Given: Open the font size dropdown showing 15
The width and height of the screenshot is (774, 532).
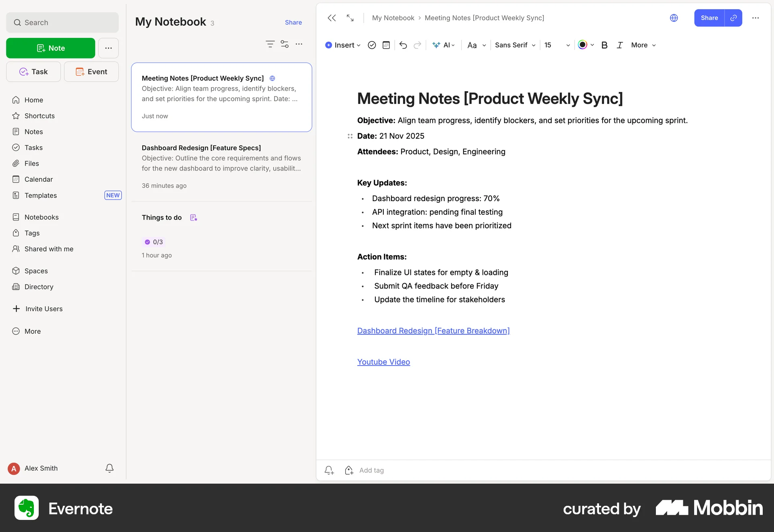Looking at the screenshot, I should (556, 45).
